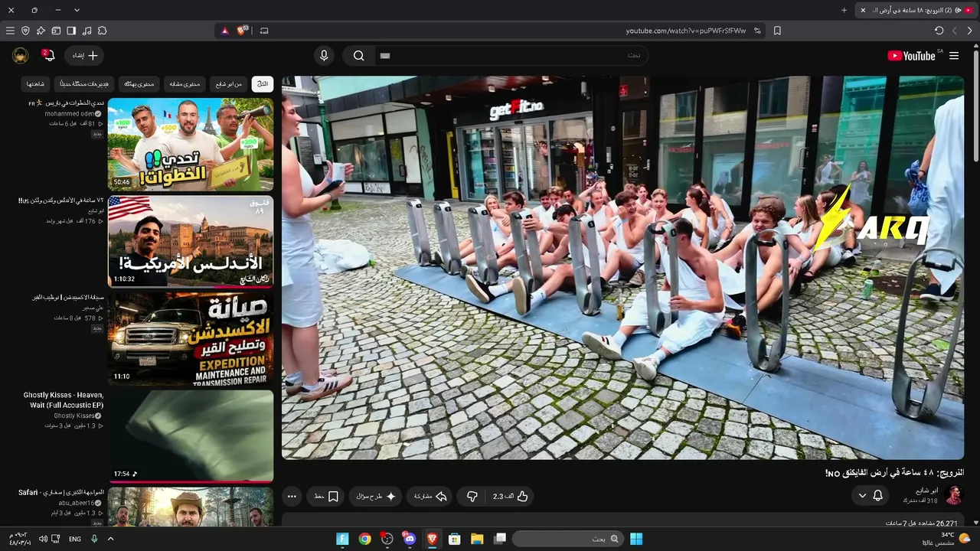Image resolution: width=980 pixels, height=551 pixels.
Task: Like the video (2.3 ألف)
Action: tap(510, 496)
